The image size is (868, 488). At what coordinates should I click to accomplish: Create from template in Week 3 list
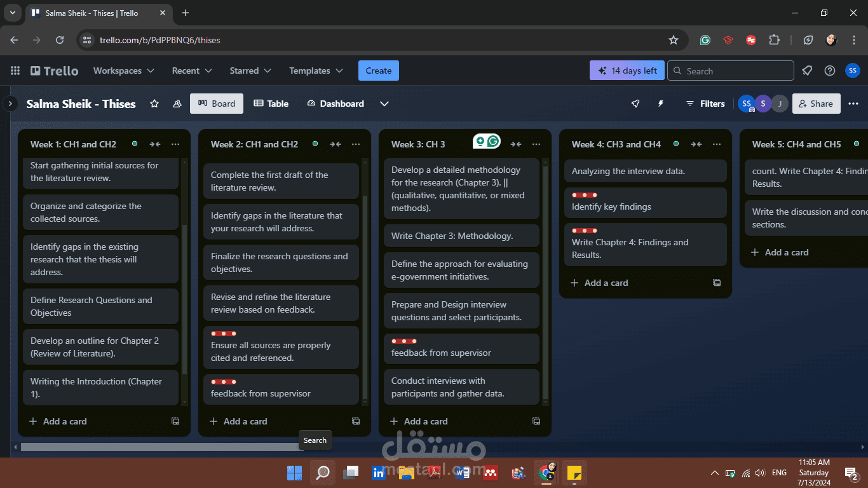coord(536,421)
